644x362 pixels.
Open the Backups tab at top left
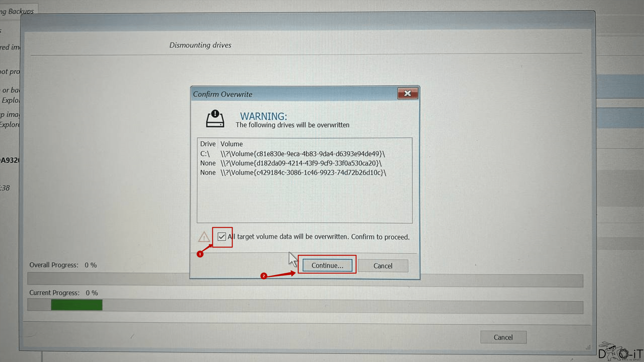(19, 11)
